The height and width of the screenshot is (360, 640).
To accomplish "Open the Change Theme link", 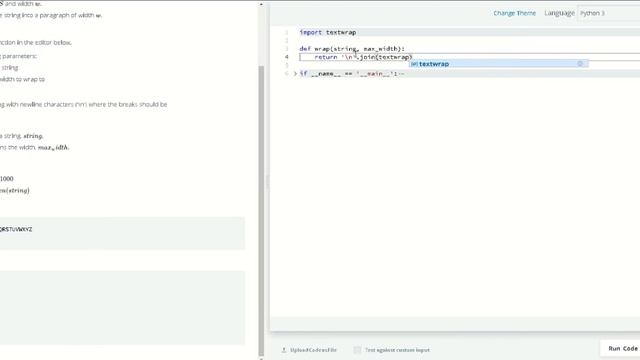I will [514, 13].
